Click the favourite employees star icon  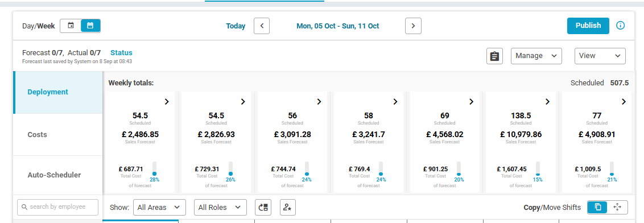coord(288,208)
